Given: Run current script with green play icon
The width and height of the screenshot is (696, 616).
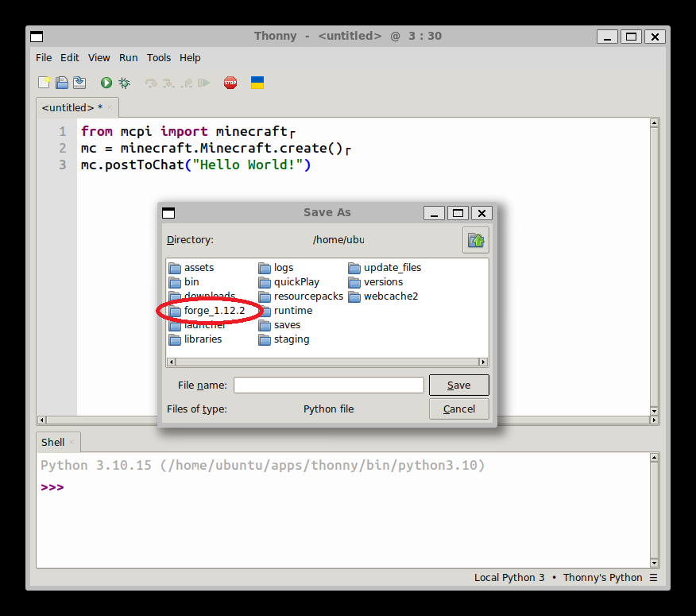Looking at the screenshot, I should [106, 83].
